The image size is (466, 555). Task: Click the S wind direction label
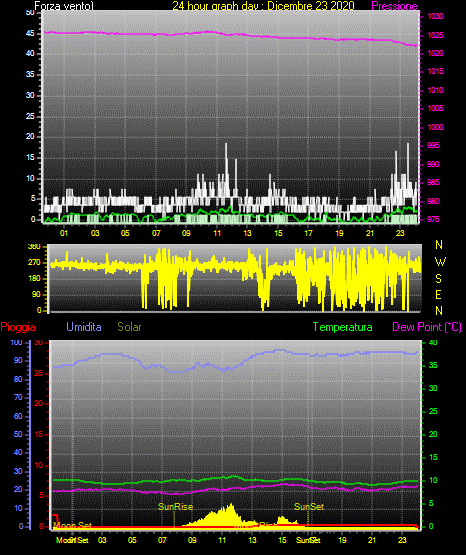(438, 279)
